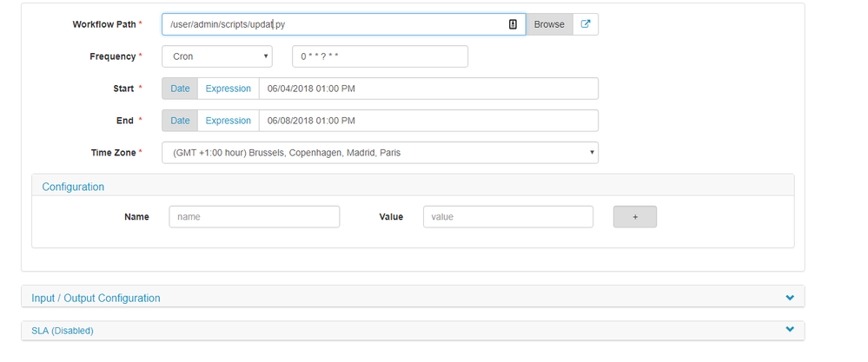Click the configuration Name field
The image size is (868, 362).
click(x=254, y=217)
